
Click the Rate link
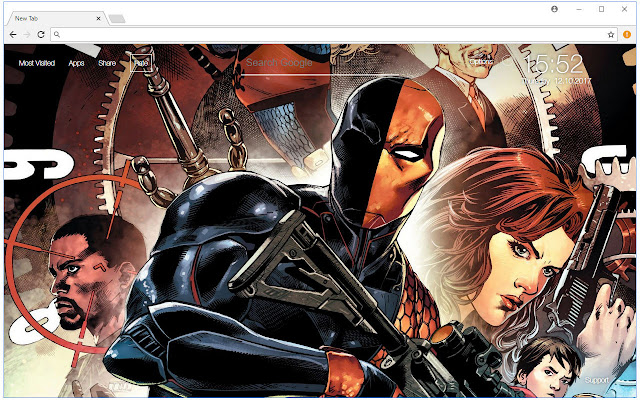(141, 63)
